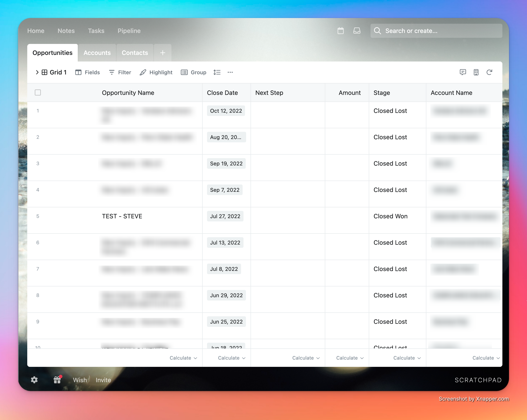Open the comments icon in toolbar
Screen dimensions: 527x420
(x=463, y=72)
